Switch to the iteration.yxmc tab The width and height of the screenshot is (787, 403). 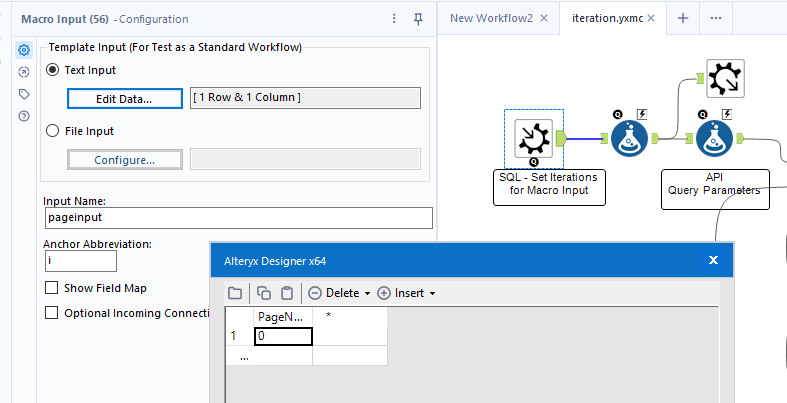click(x=607, y=18)
